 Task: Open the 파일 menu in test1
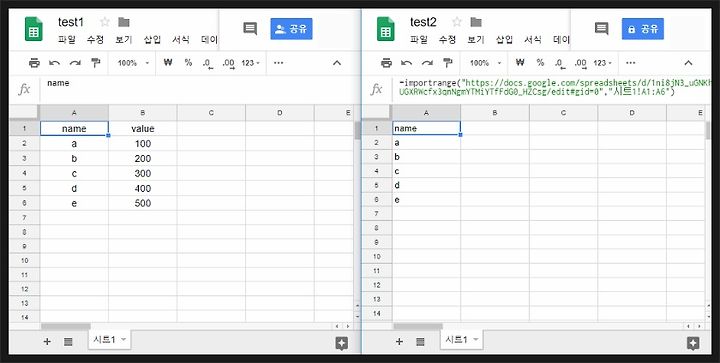click(x=67, y=39)
